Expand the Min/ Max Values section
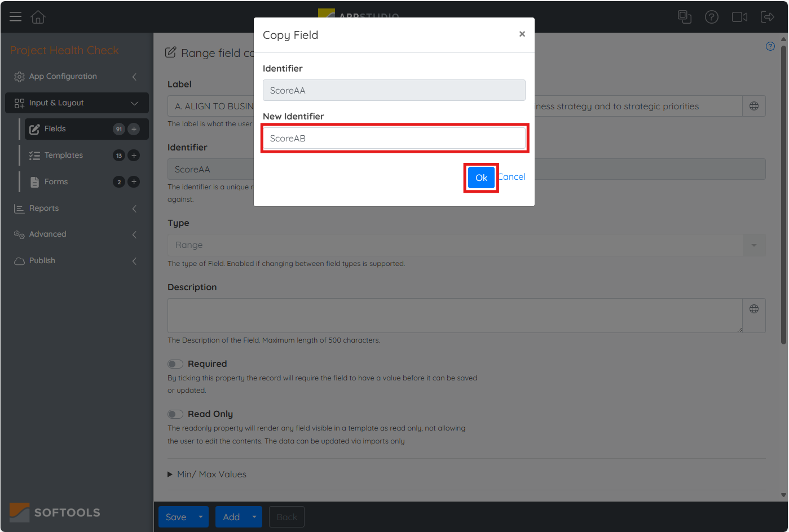The height and width of the screenshot is (532, 789). coord(206,475)
